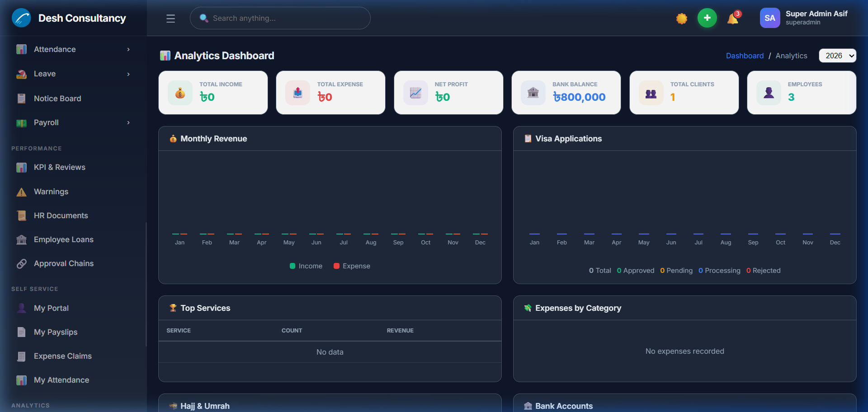Open notifications from the bell icon

point(733,18)
